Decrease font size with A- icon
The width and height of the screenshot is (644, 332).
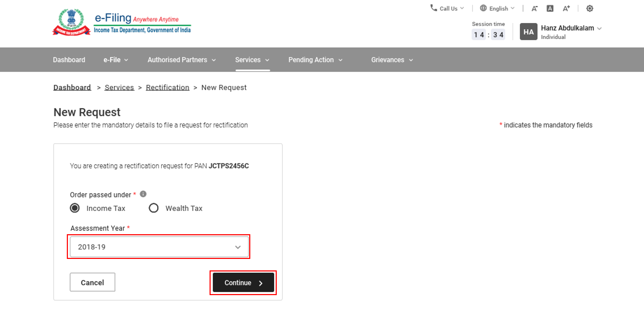[534, 8]
